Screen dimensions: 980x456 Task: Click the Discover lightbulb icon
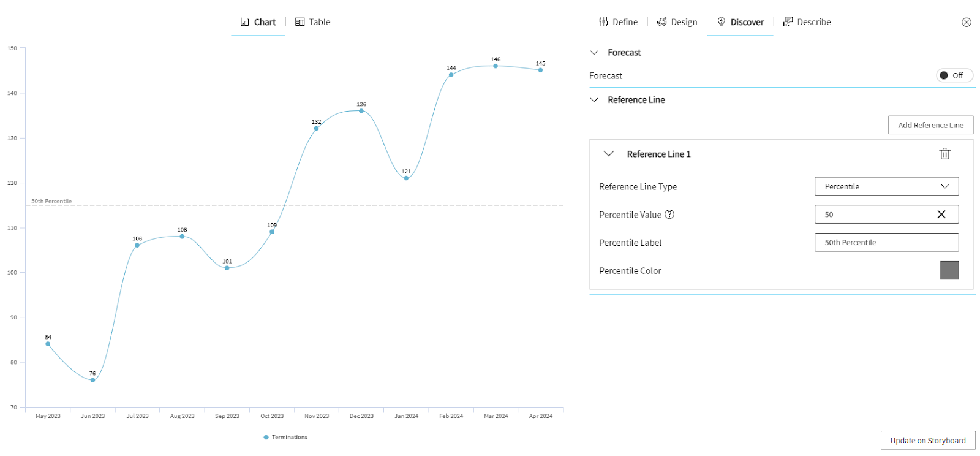722,22
